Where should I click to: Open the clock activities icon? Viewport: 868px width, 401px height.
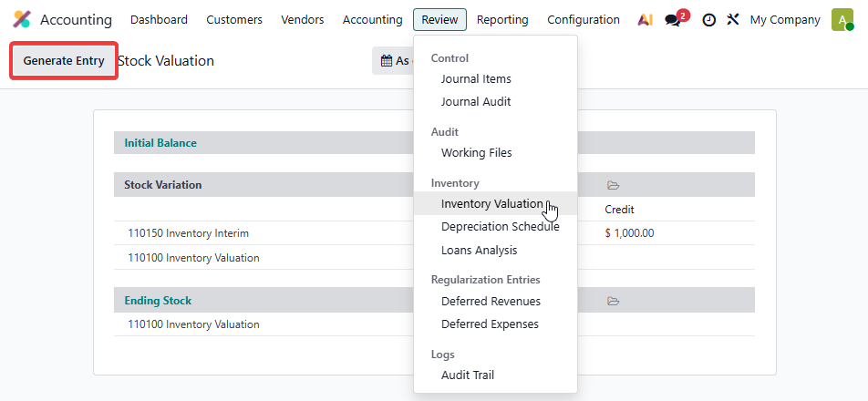point(708,19)
